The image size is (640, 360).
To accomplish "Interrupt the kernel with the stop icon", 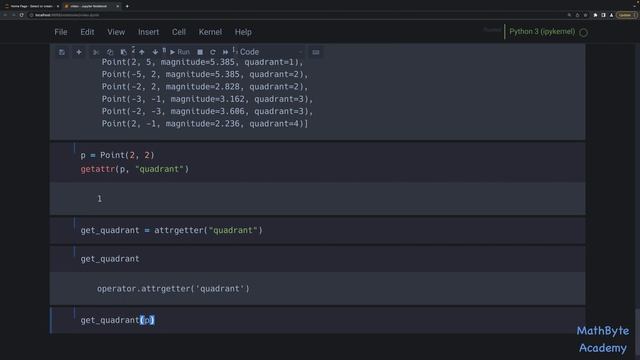I will tap(200, 52).
